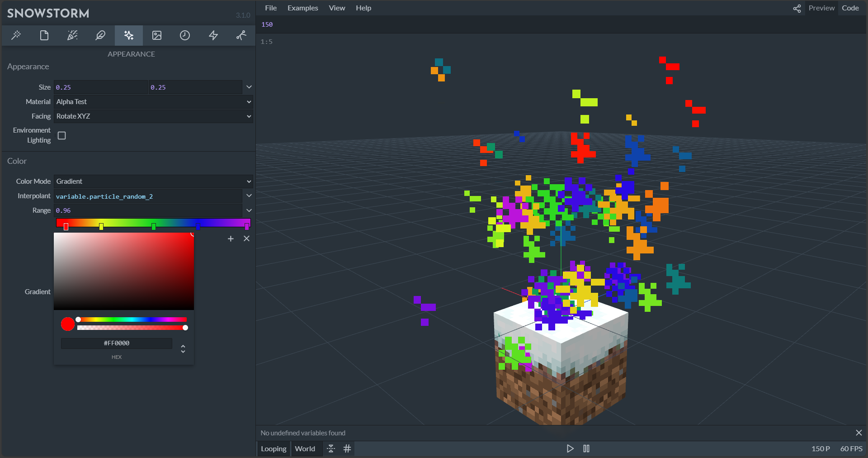The width and height of the screenshot is (868, 458).
Task: Click the first Size field 0.25
Action: tap(100, 87)
